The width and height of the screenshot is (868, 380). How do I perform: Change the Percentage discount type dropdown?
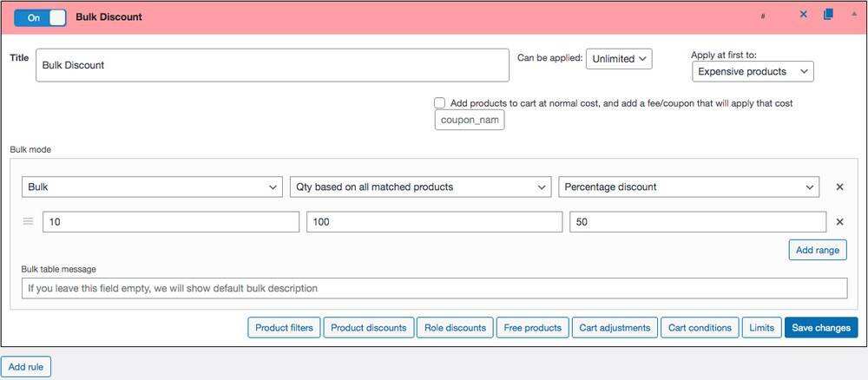[x=688, y=187]
